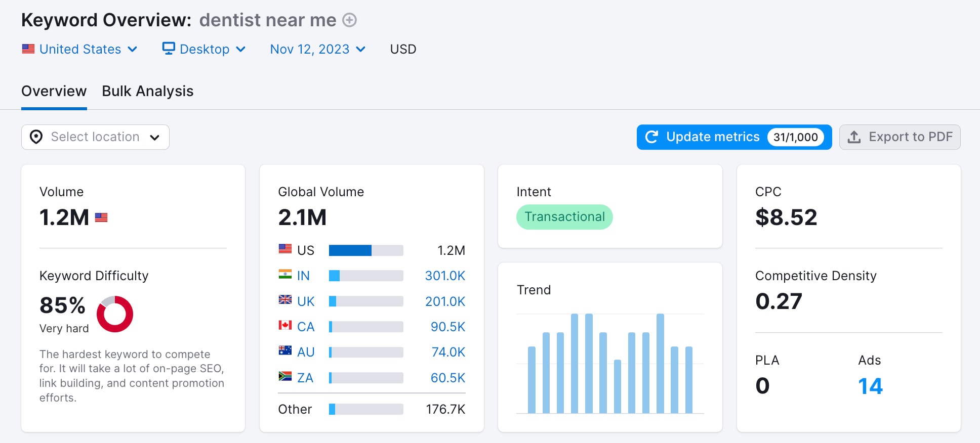Click Export to PDF button
This screenshot has width=980, height=443.
(x=900, y=137)
